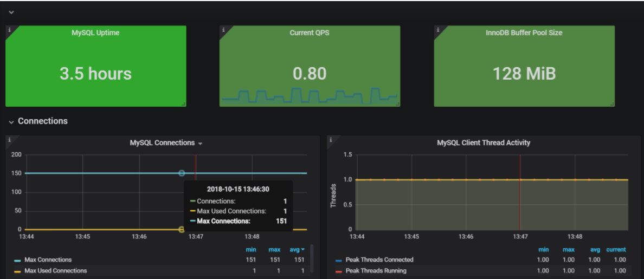Expand the collapsed row chevron at top
Viewport: 644px width, 279px height.
click(x=11, y=12)
